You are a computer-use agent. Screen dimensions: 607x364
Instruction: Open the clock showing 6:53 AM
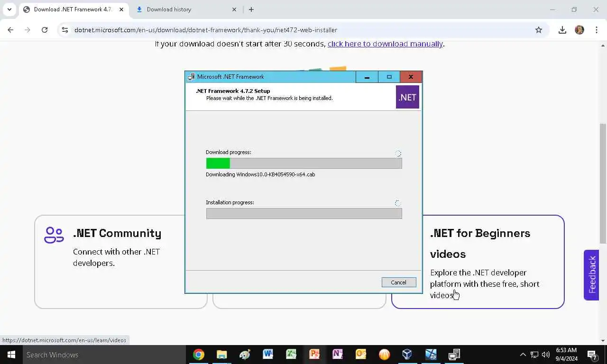[566, 355]
